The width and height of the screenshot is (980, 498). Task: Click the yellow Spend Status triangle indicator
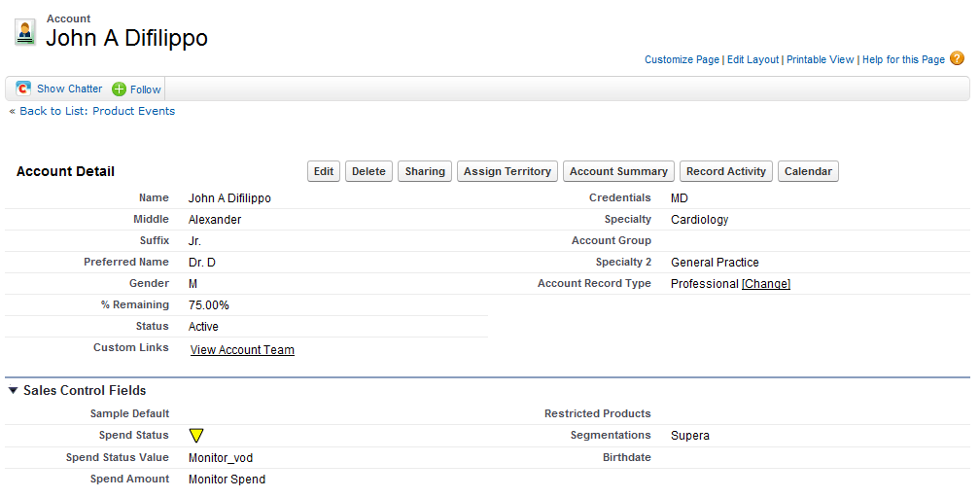pyautogui.click(x=196, y=436)
